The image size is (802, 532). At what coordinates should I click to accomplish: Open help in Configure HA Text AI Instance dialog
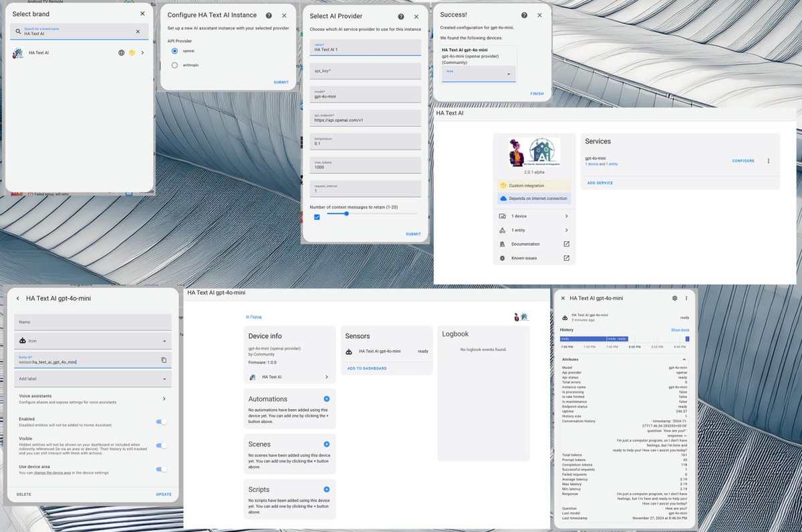(269, 15)
